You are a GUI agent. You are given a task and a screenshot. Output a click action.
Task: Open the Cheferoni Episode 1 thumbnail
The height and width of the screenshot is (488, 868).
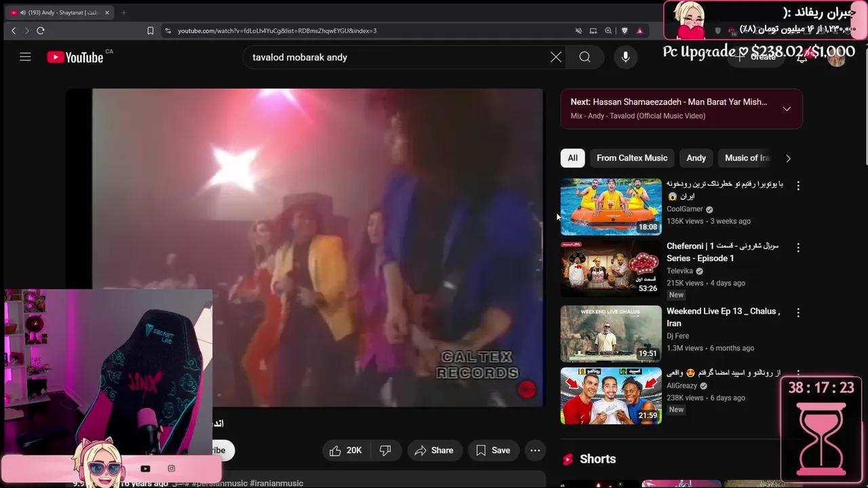(611, 269)
